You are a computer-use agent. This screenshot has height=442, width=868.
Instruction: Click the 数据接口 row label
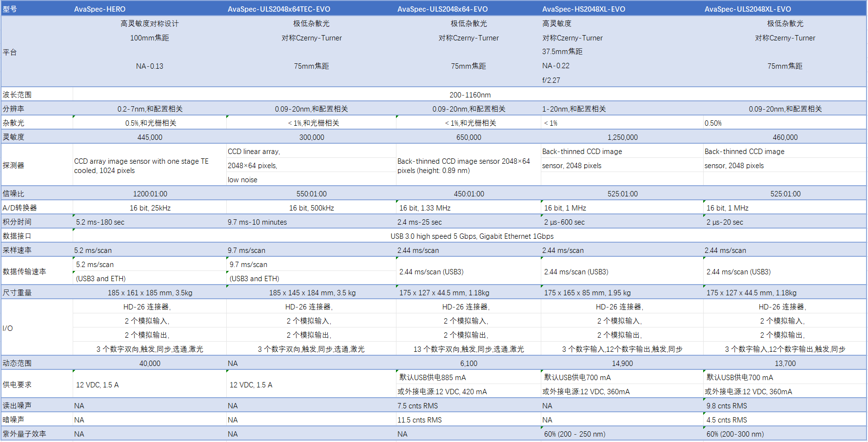(37, 236)
